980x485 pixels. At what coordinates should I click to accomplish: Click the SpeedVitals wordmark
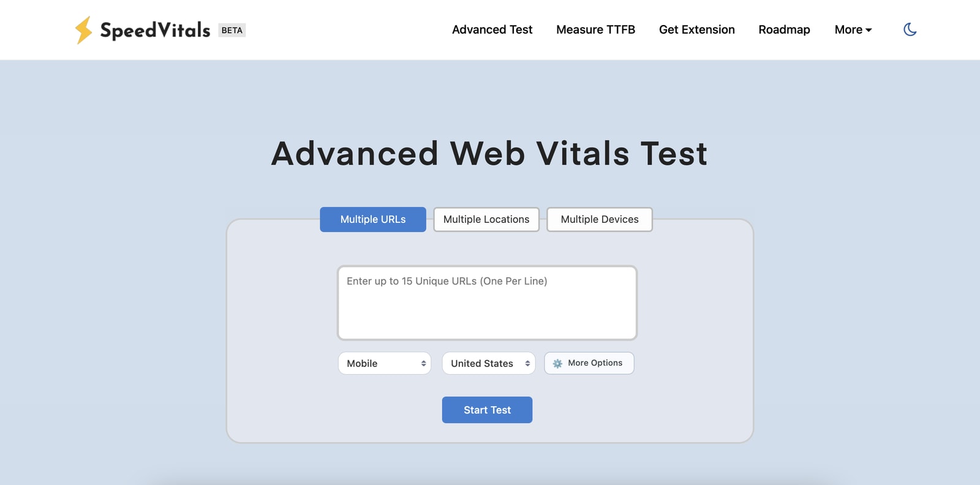[155, 30]
